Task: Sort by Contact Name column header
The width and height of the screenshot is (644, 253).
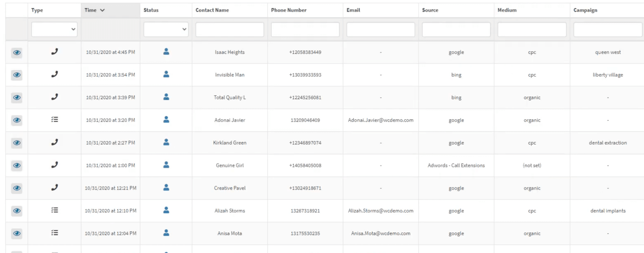Action: (212, 10)
